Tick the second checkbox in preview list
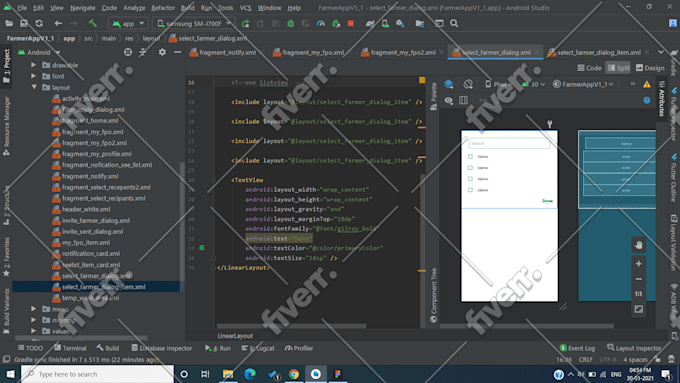The image size is (680, 383). (470, 167)
